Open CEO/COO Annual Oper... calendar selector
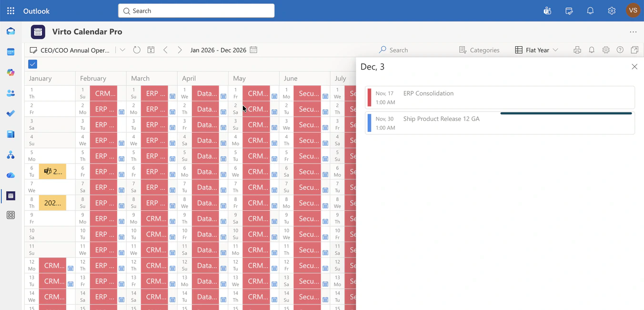 point(70,50)
